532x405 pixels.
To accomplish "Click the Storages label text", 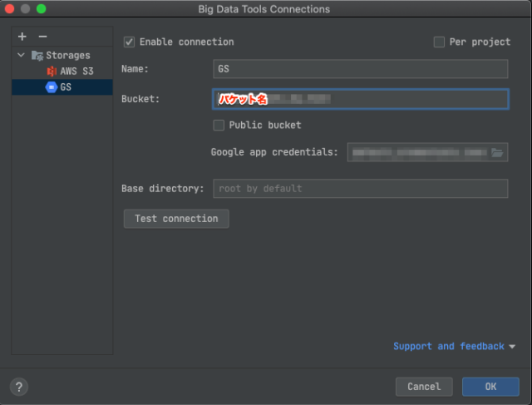I will 68,56.
